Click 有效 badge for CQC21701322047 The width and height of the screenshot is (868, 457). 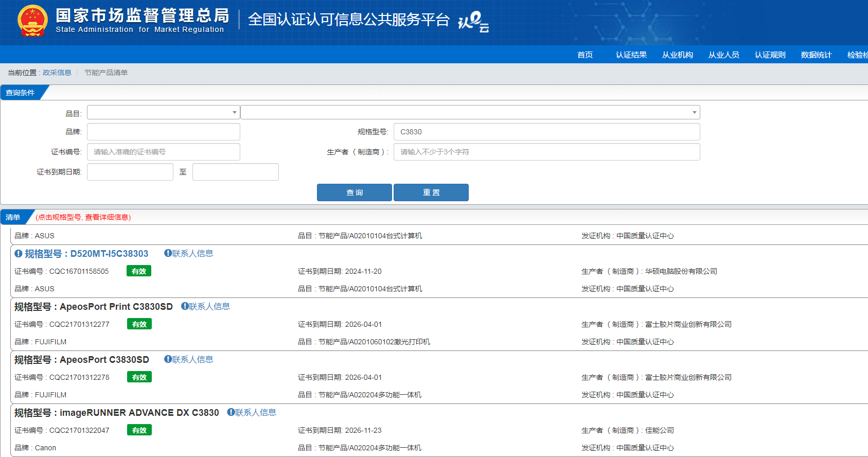[139, 430]
